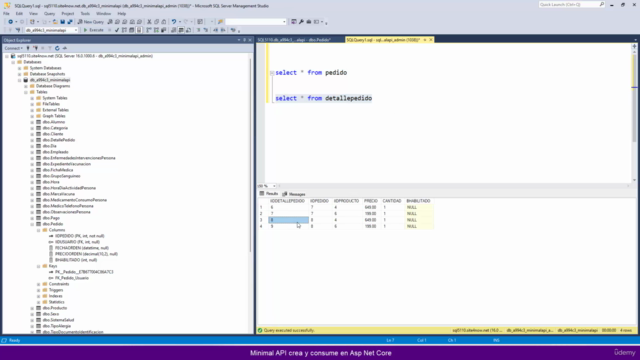Click the Properties wrench icon
Image resolution: width=640 pixels, height=360 pixels.
click(x=301, y=22)
